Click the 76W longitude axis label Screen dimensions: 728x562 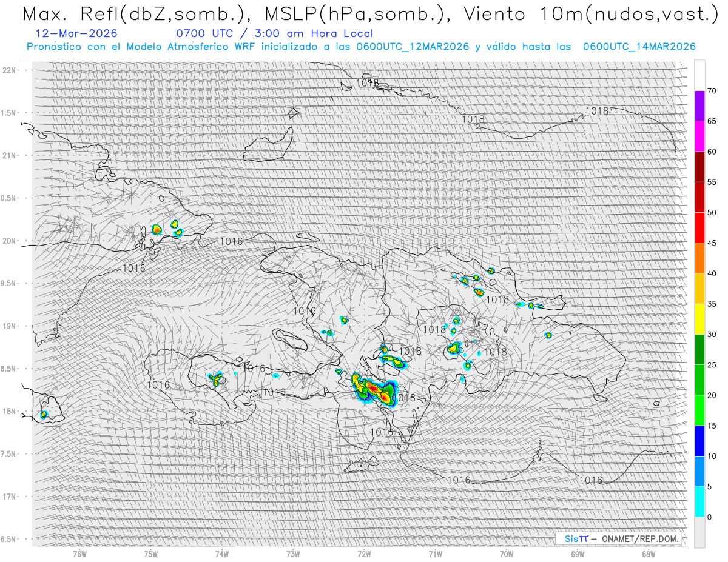(79, 554)
